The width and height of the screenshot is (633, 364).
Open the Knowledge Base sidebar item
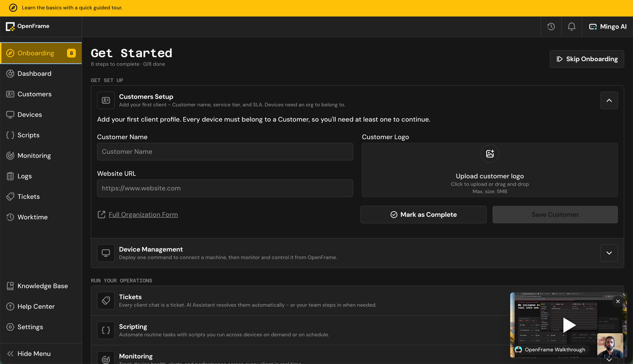coord(41,286)
